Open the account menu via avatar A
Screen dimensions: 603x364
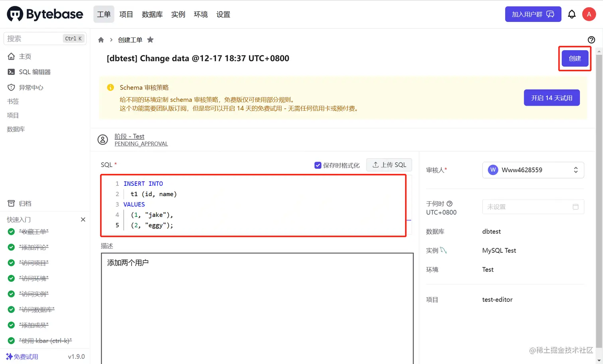[589, 14]
